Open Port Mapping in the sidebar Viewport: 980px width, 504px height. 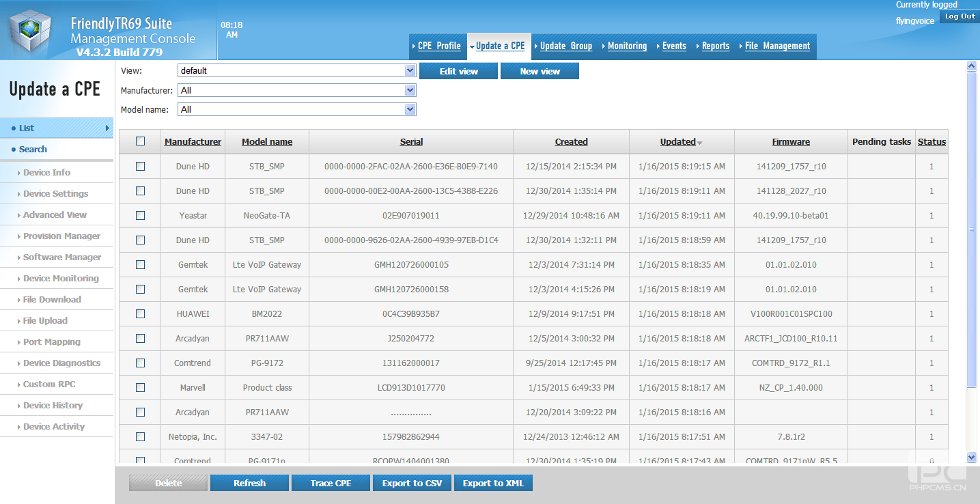click(57, 342)
